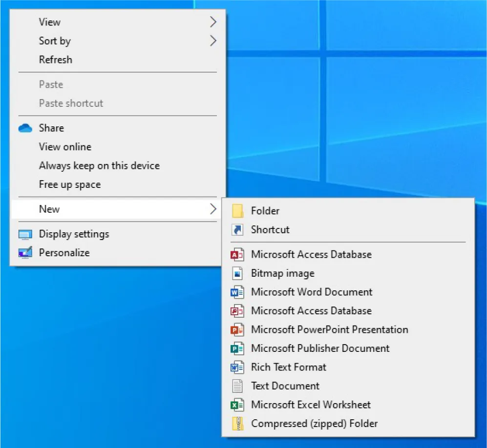Click the Bitmap image icon

point(238,273)
